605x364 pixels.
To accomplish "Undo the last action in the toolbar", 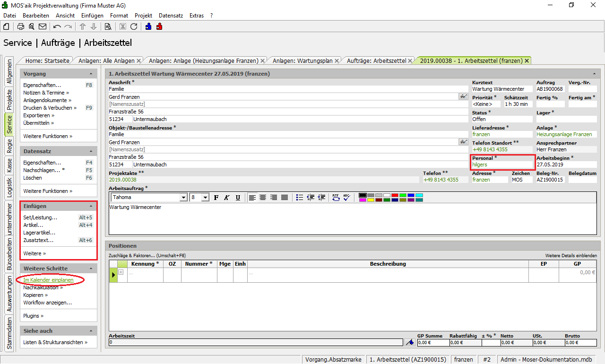I will (57, 26).
